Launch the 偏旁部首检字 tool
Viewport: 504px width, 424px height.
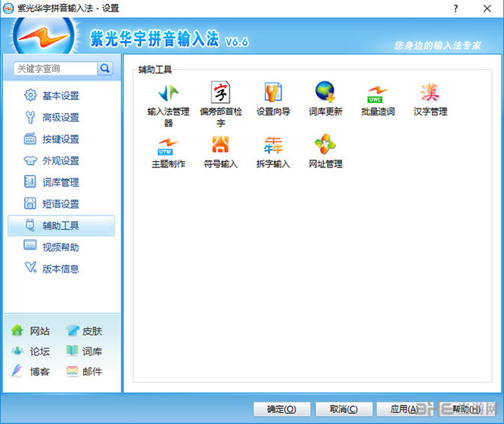[220, 105]
